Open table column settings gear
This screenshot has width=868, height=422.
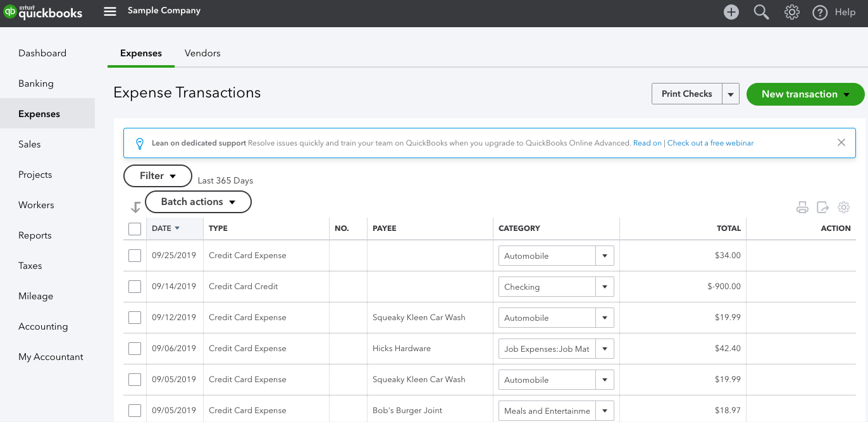click(x=843, y=208)
